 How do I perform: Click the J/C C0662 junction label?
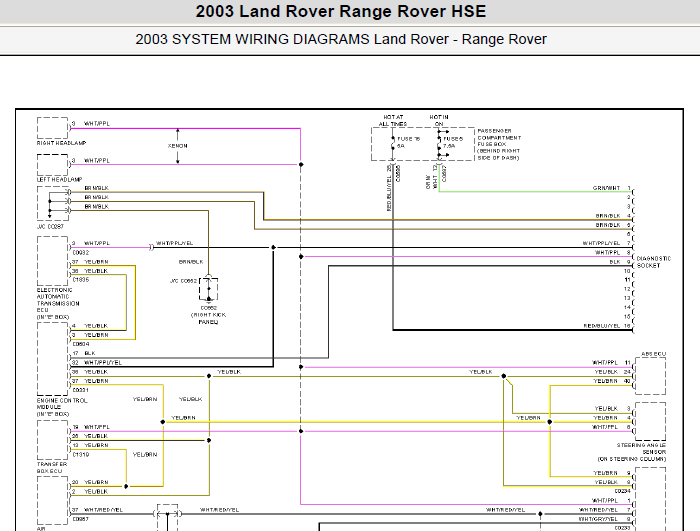(183, 281)
